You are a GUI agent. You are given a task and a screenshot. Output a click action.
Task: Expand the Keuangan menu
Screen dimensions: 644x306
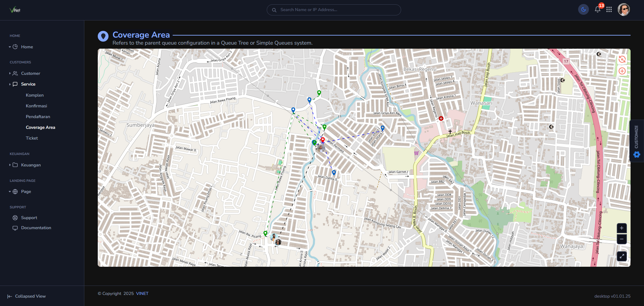click(31, 165)
